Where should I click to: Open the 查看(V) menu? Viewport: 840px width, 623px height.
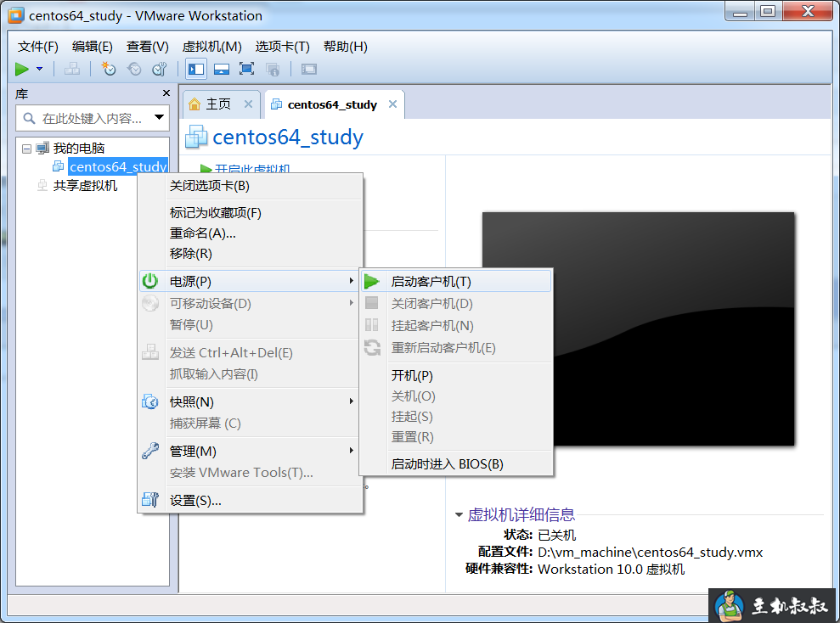pyautogui.click(x=147, y=47)
